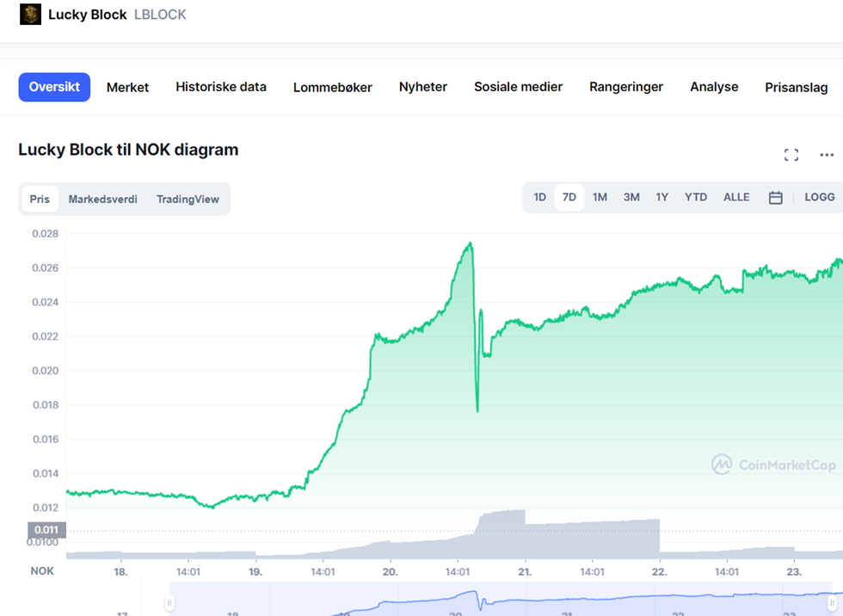Open the Sosiale medier tab
This screenshot has height=616, width=843.
[x=518, y=87]
